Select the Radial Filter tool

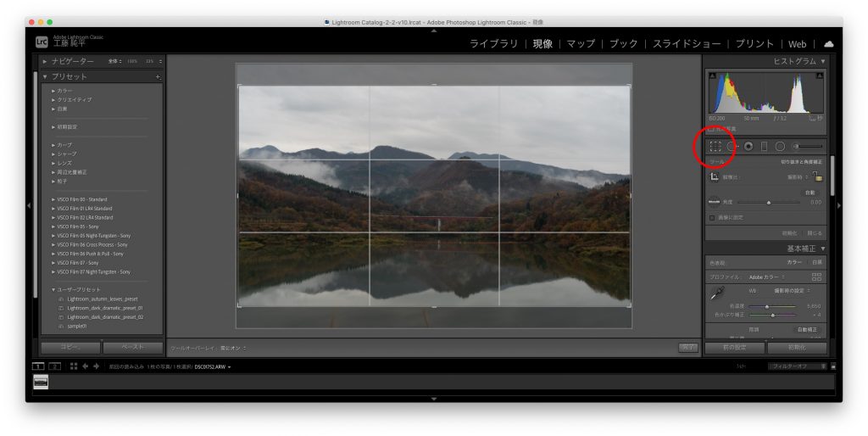pyautogui.click(x=780, y=146)
